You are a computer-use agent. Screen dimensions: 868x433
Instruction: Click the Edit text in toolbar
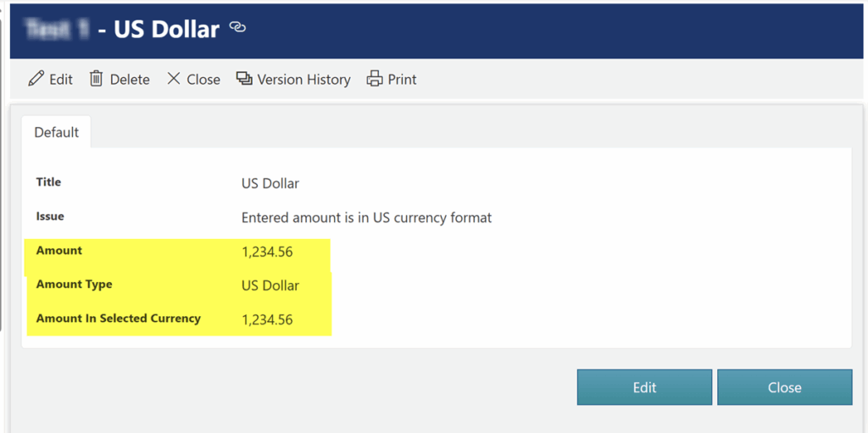pyautogui.click(x=61, y=80)
